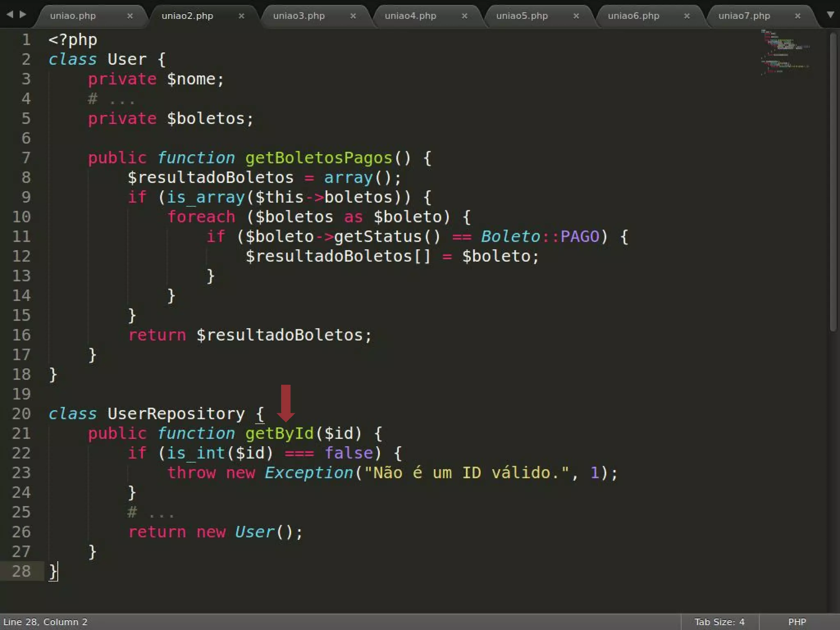Open the PHP syntax selector

pos(797,622)
